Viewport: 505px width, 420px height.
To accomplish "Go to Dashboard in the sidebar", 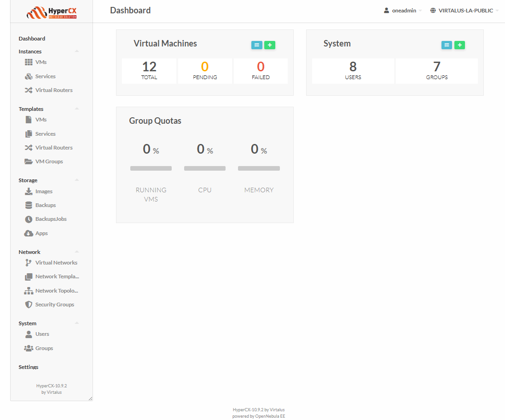I will coord(32,39).
